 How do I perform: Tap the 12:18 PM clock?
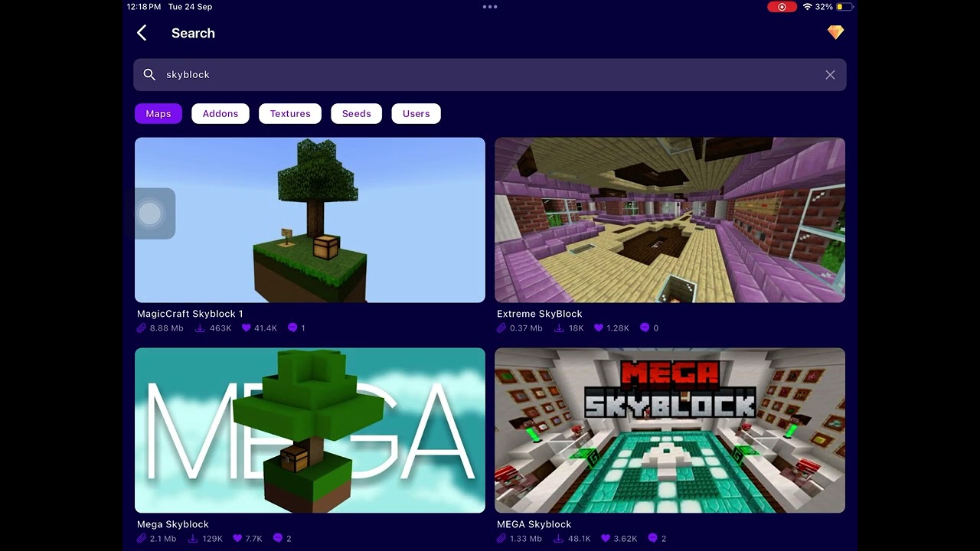click(144, 7)
